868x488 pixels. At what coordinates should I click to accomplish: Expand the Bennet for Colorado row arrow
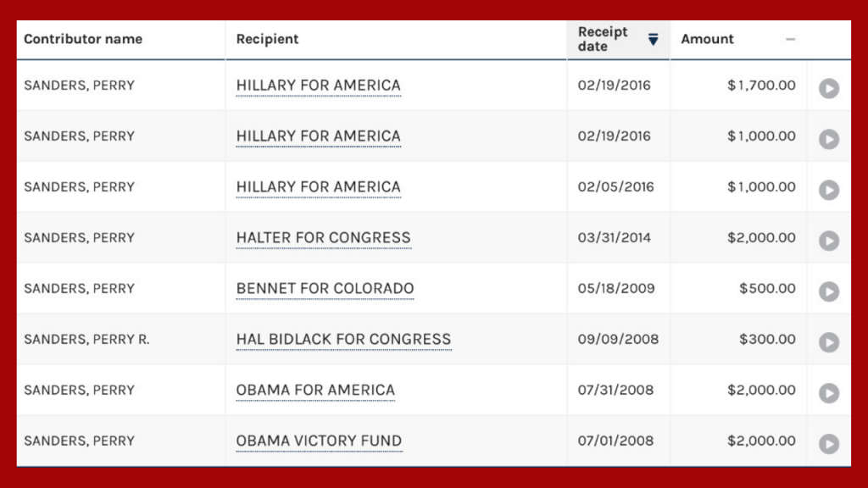coord(828,291)
